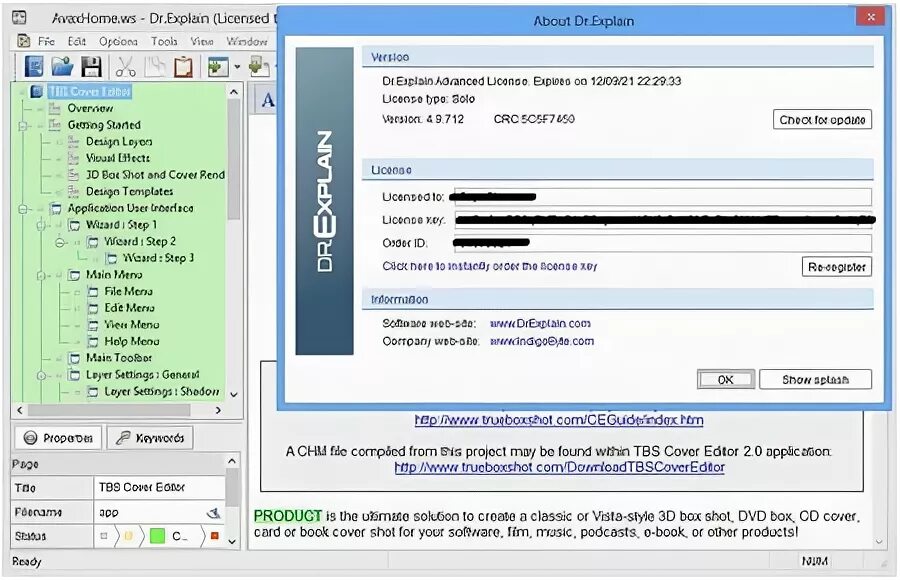Click the Re-register button

coord(836,267)
